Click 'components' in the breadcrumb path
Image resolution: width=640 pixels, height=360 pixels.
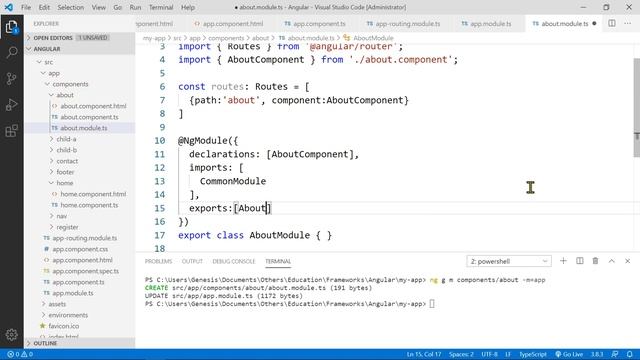tap(226, 38)
